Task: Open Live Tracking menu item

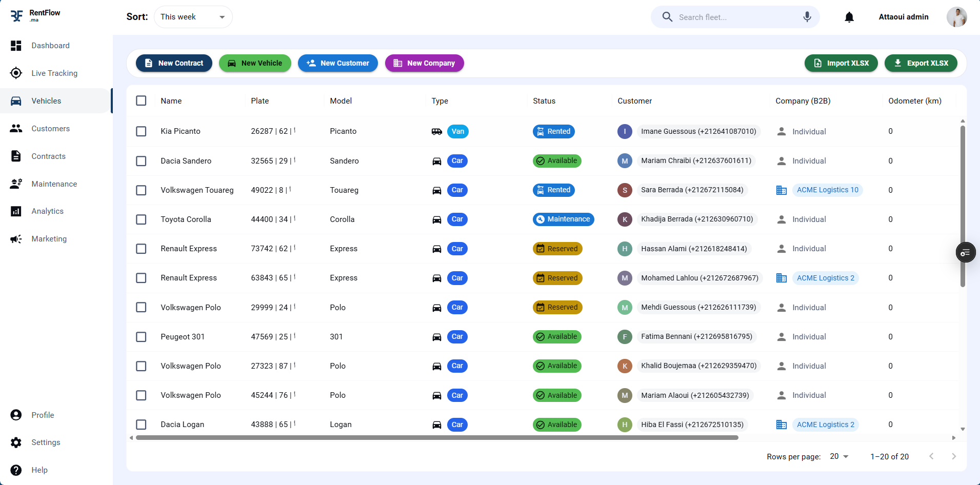Action: (x=56, y=73)
